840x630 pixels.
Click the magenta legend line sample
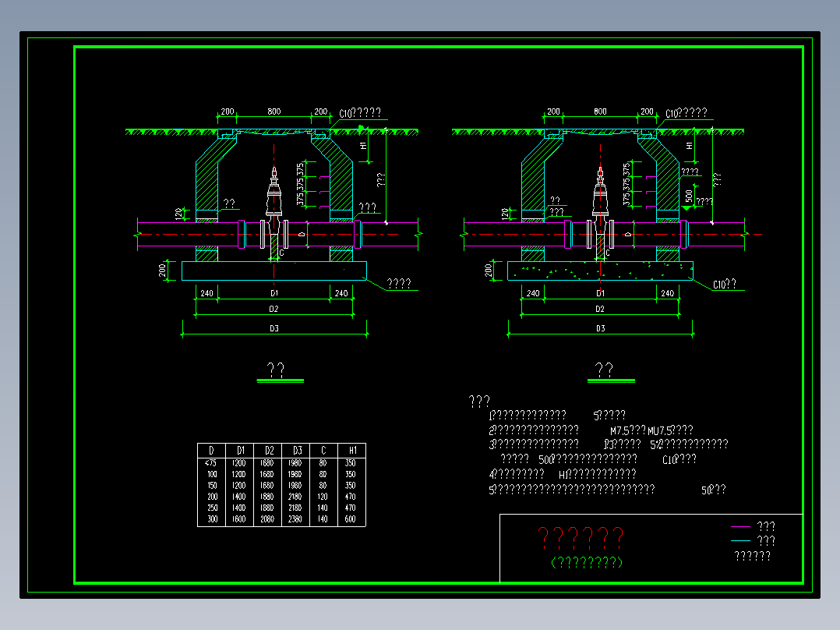739,526
